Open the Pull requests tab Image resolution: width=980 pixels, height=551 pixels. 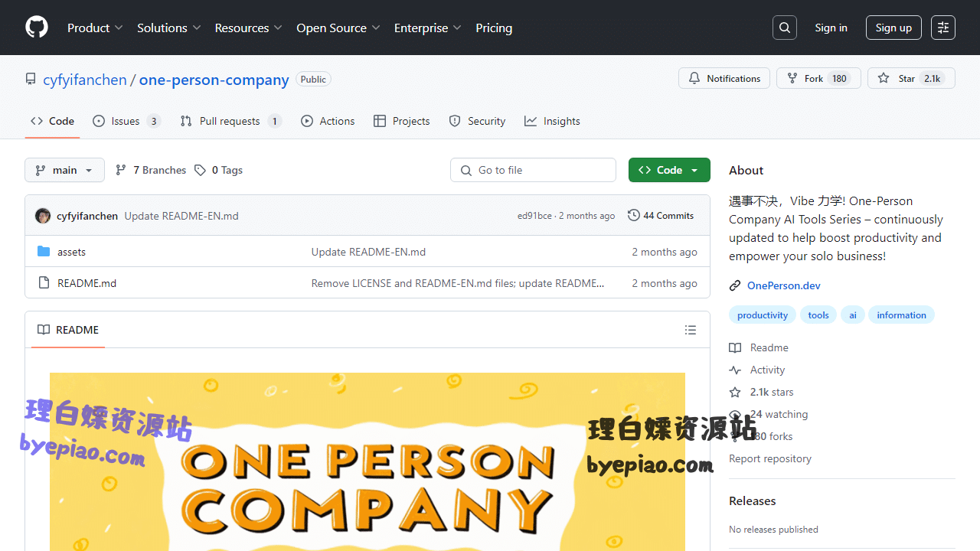click(x=231, y=121)
